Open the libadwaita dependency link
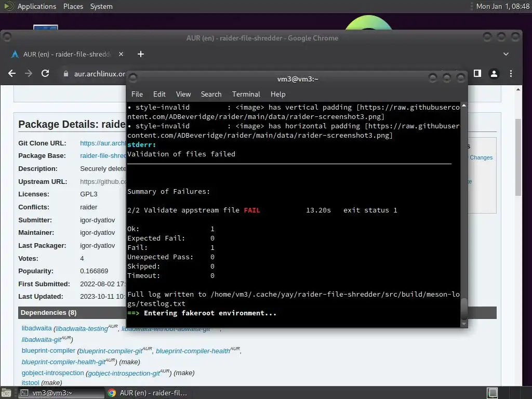Image resolution: width=532 pixels, height=399 pixels. (x=37, y=328)
